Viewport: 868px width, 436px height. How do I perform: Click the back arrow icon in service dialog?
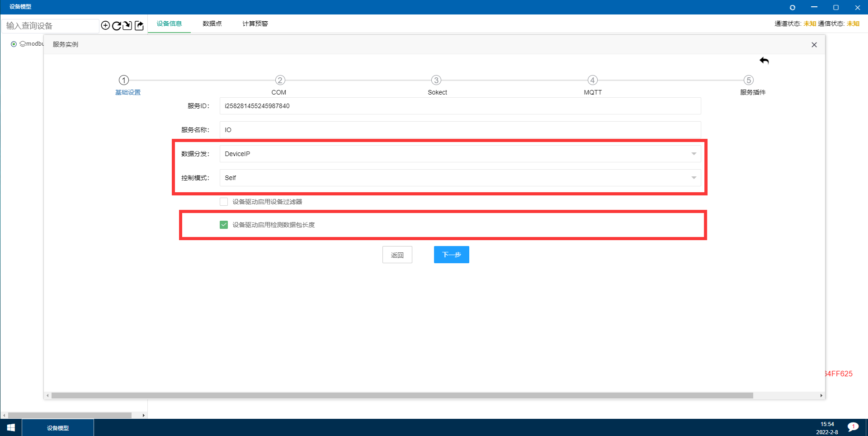tap(764, 61)
